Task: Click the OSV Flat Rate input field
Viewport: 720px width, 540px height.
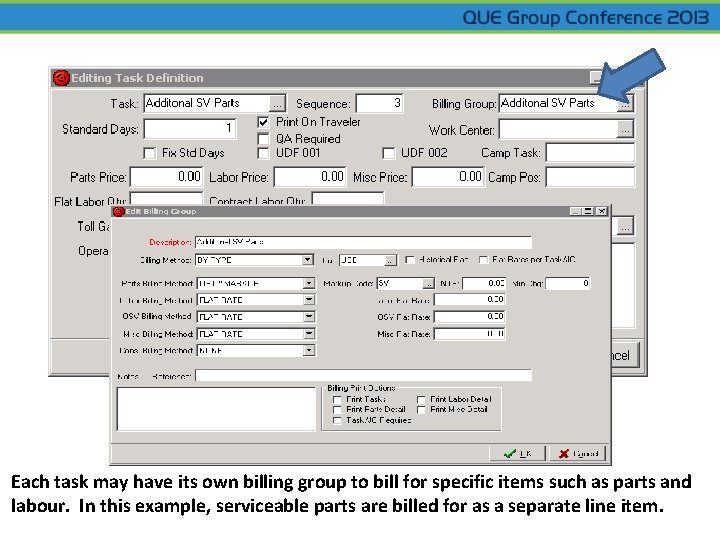Action: click(x=470, y=317)
